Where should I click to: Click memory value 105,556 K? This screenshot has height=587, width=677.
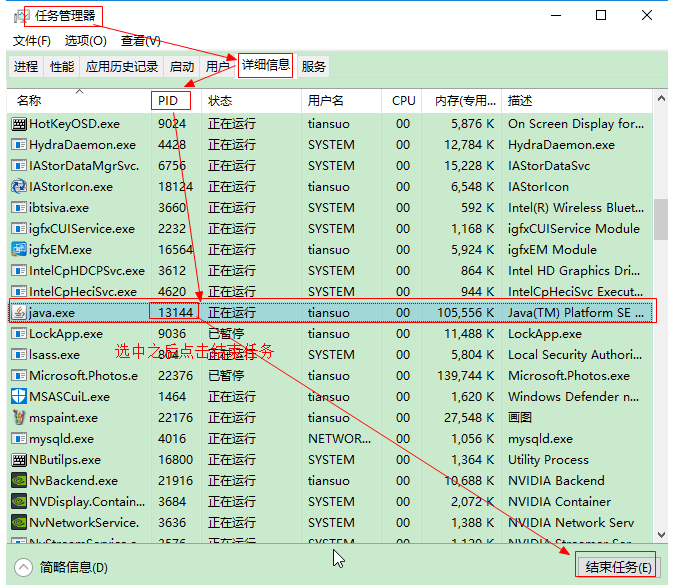pos(465,312)
